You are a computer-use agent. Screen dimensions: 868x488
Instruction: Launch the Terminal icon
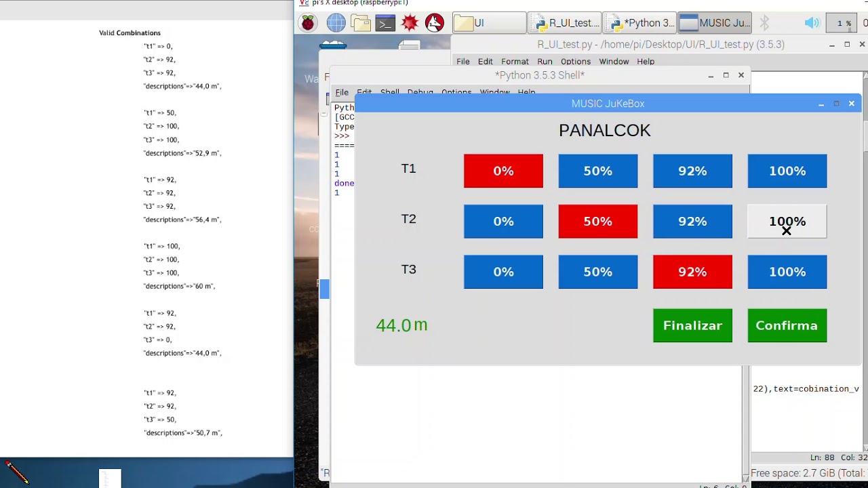[385, 23]
